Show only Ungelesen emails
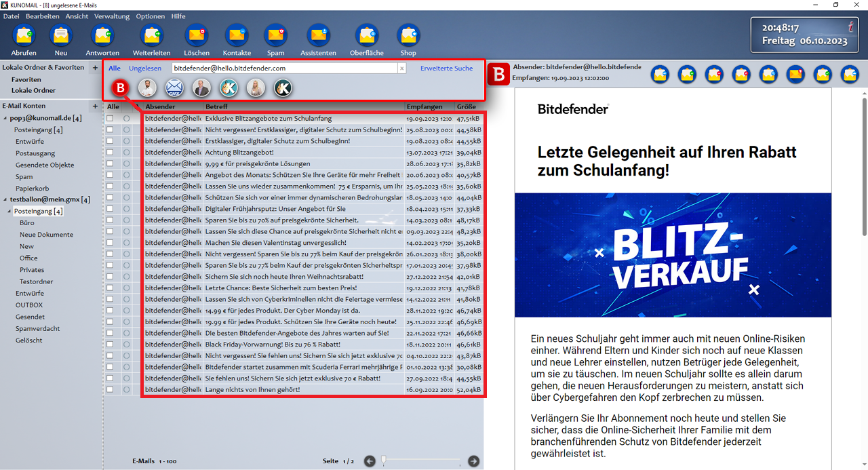868x470 pixels. 145,68
